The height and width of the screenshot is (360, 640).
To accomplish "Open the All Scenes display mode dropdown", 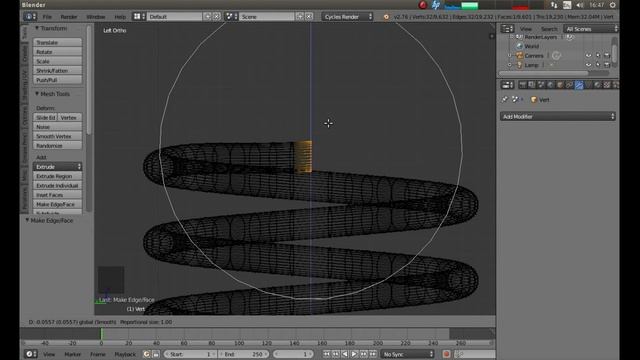I will [590, 29].
